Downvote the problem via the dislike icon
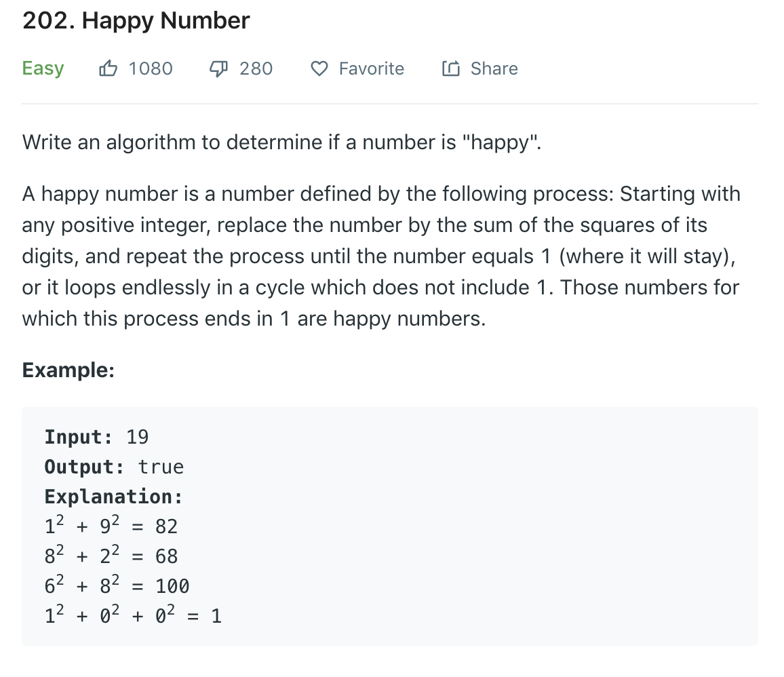 [x=218, y=68]
